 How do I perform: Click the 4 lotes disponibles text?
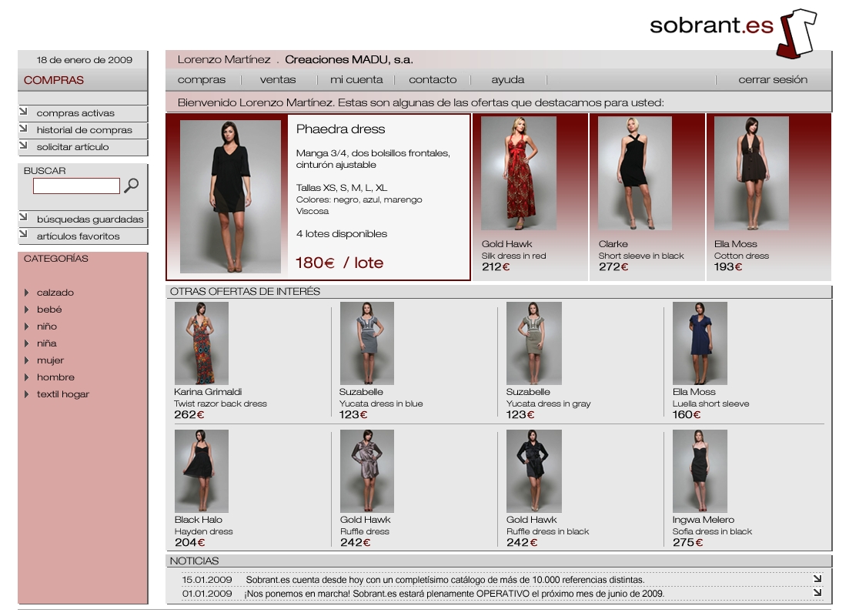342,234
